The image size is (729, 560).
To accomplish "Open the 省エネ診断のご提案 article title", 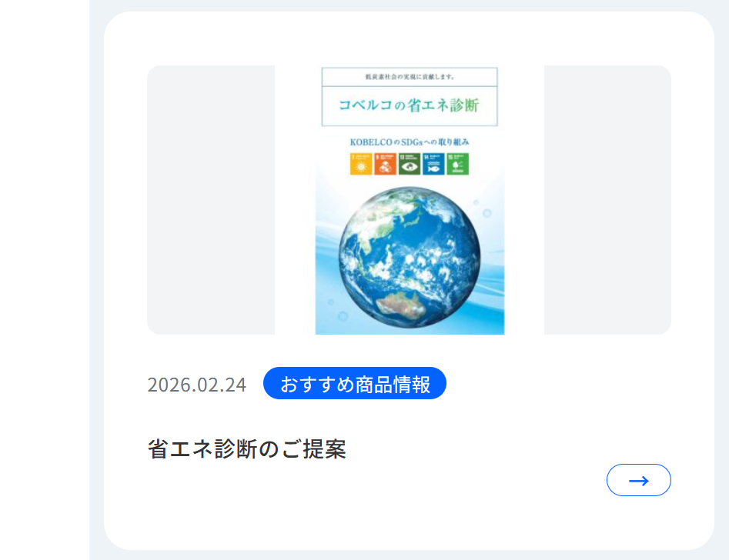I will click(247, 449).
